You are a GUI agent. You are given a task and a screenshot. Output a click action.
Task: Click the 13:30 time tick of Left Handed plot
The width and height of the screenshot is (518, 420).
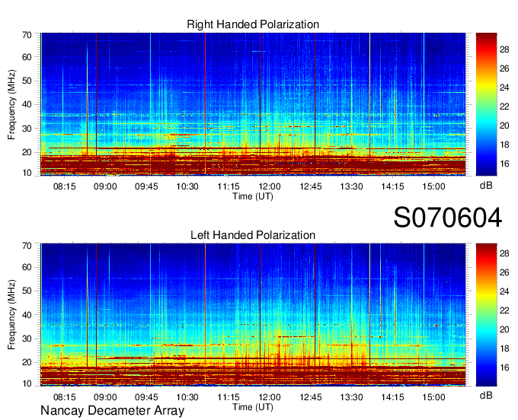pyautogui.click(x=351, y=397)
